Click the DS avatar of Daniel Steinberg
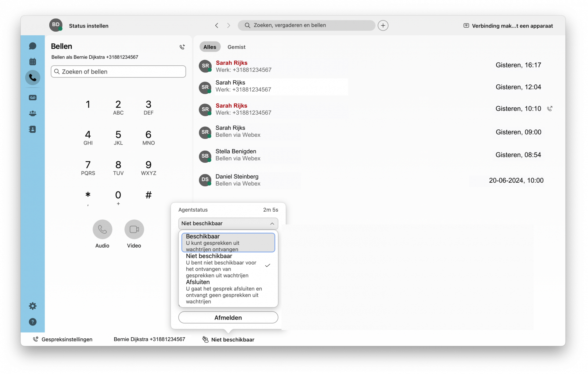This screenshot has width=588, height=374. [x=205, y=180]
